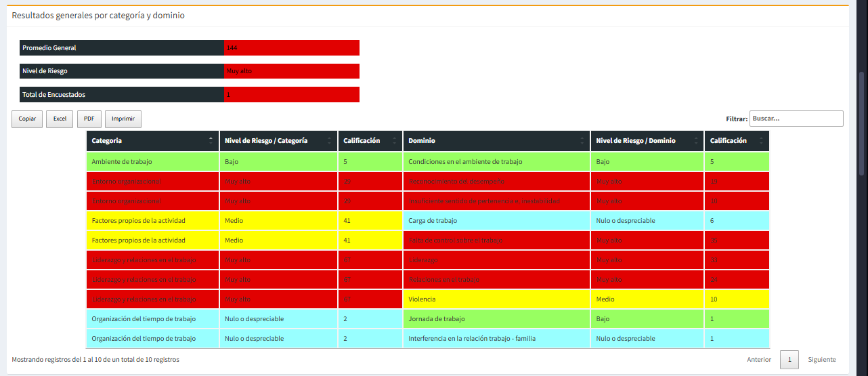868x376 pixels.
Task: Export the table as PDF
Action: (x=89, y=119)
